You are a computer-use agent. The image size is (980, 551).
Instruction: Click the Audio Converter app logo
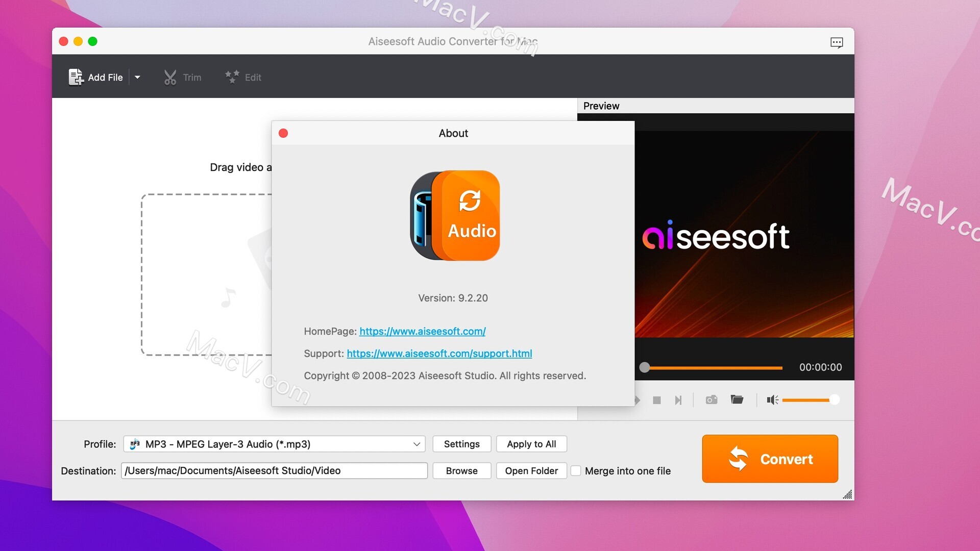coord(455,215)
